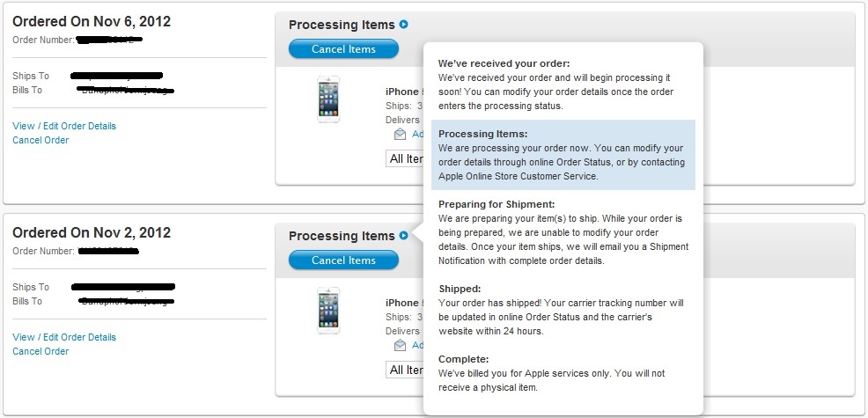Click the iPhone 5 product name in the Nov 2 order

(403, 303)
